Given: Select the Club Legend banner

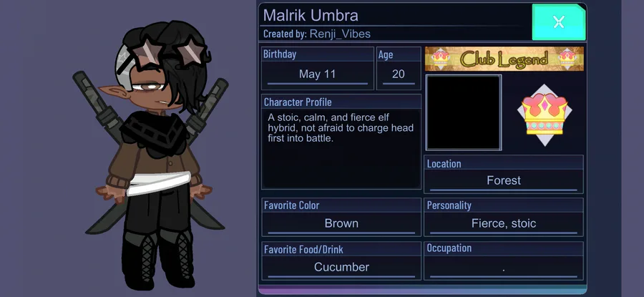Looking at the screenshot, I should (x=504, y=59).
